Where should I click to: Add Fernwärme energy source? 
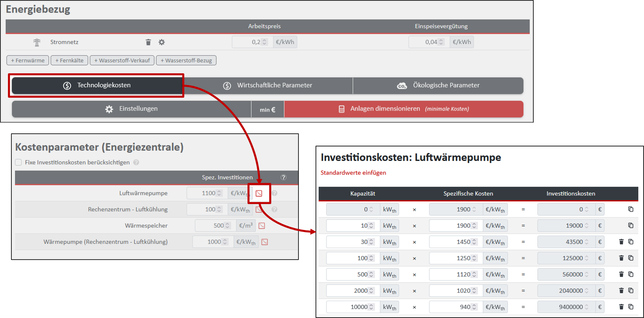click(x=28, y=60)
